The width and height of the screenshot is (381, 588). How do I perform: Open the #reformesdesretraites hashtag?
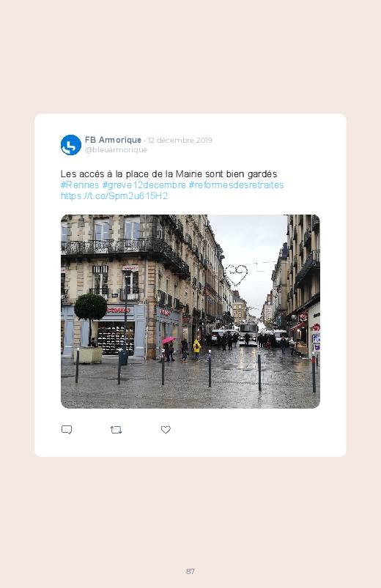tap(236, 185)
